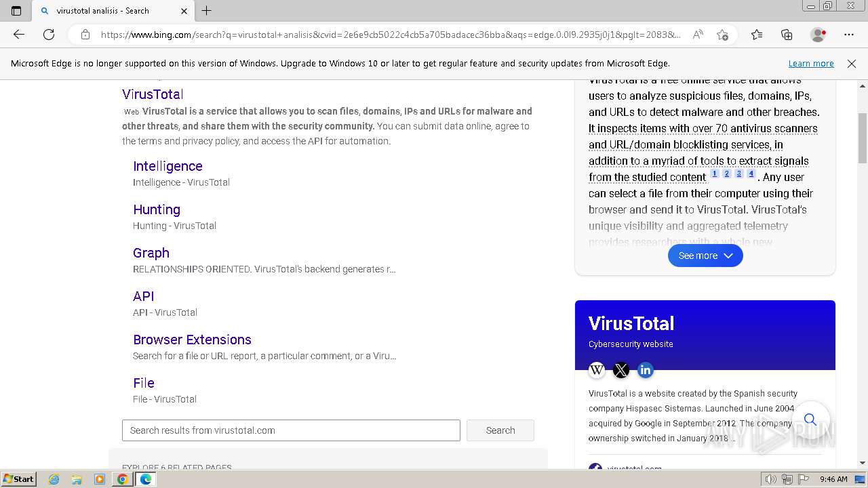Viewport: 868px width, 488px height.
Task: Expand the See more description button
Action: click(705, 256)
